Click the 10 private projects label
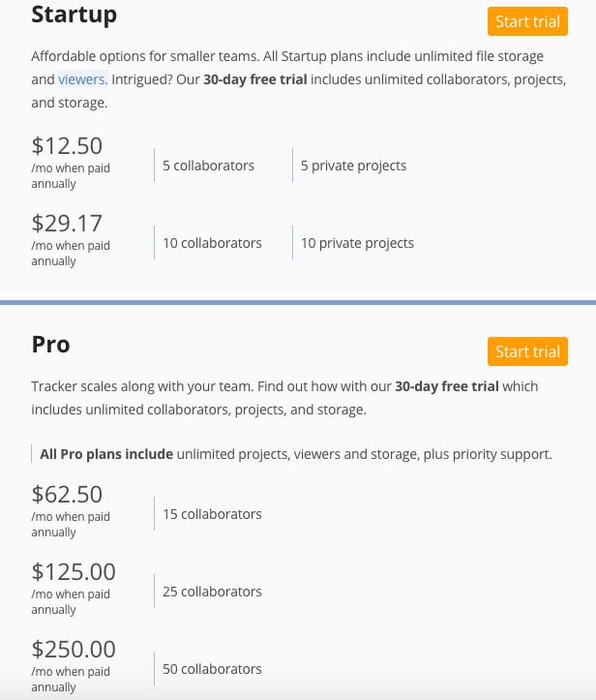 click(x=357, y=243)
